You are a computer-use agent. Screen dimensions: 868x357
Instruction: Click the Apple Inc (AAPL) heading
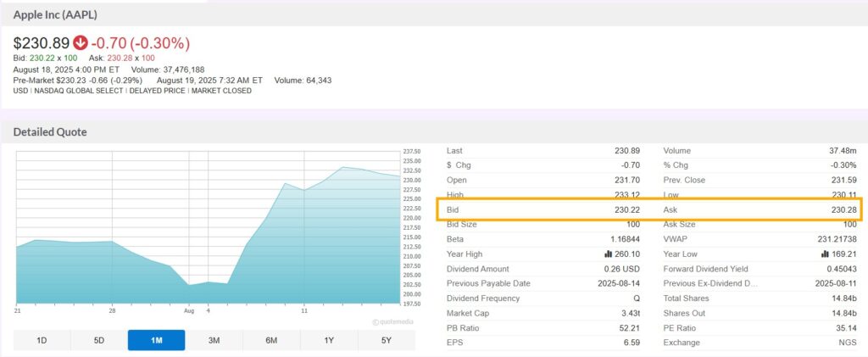55,15
